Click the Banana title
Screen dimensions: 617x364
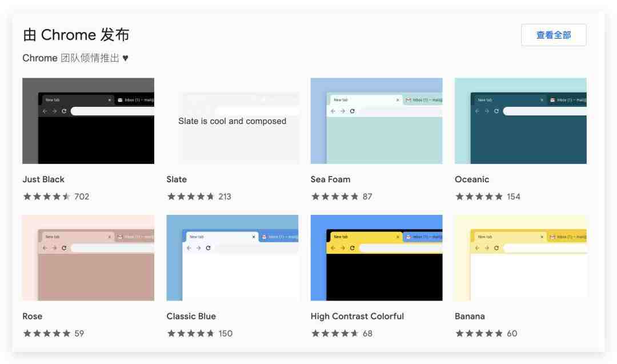(x=470, y=317)
